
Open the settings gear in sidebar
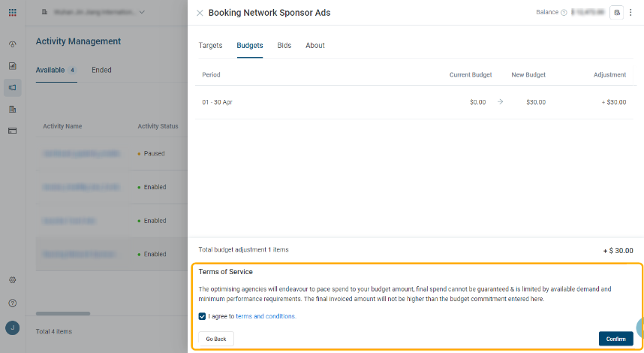pos(13,280)
